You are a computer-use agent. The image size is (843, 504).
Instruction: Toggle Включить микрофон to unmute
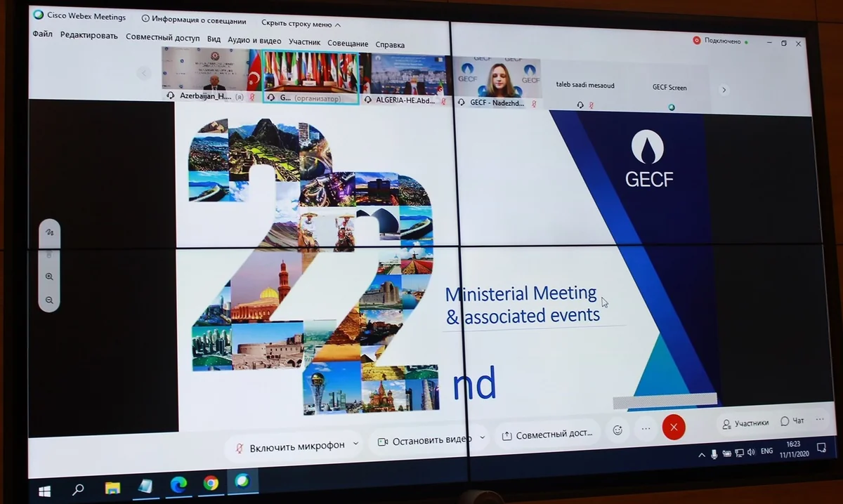tap(290, 446)
